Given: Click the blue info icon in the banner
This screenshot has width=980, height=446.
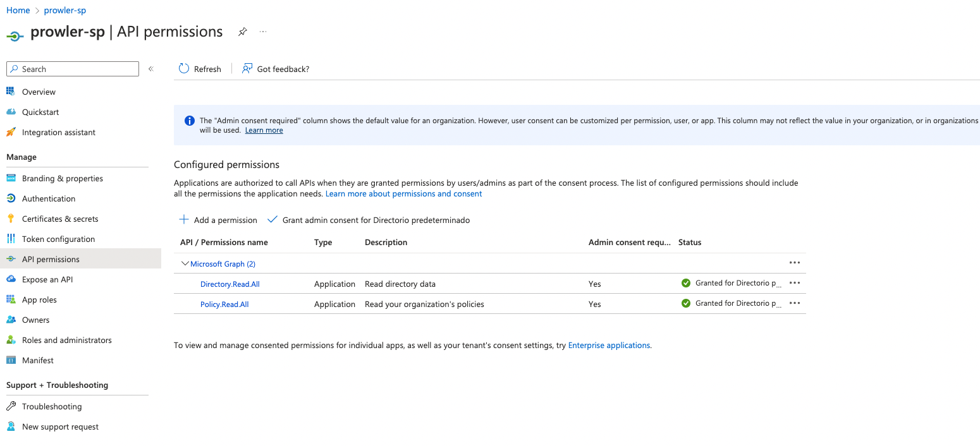Looking at the screenshot, I should pos(189,120).
